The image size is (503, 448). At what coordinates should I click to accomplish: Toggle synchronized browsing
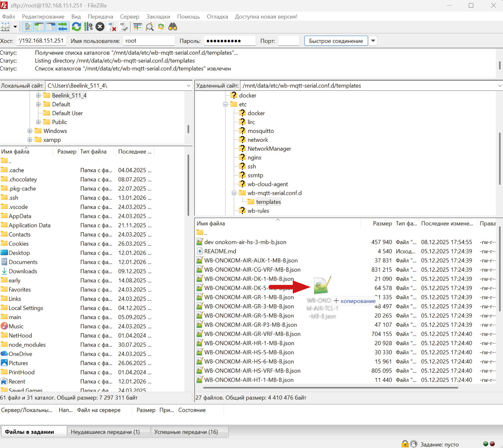tap(161, 27)
